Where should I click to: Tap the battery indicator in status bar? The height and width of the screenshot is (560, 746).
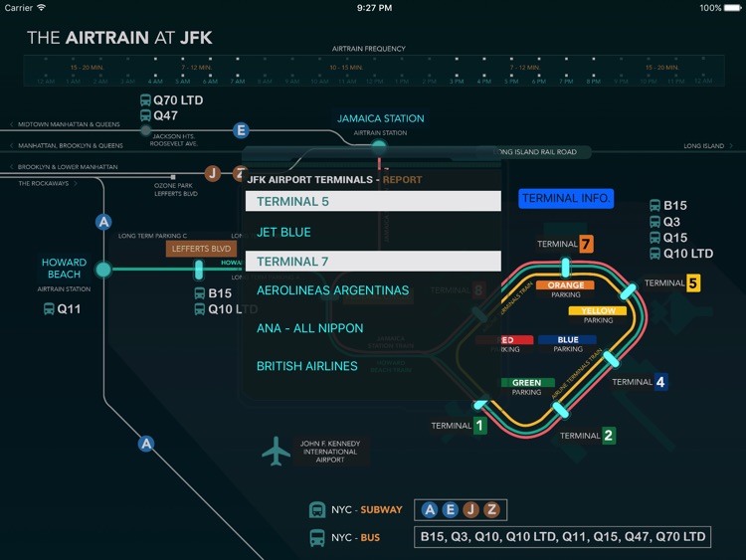pyautogui.click(x=733, y=8)
